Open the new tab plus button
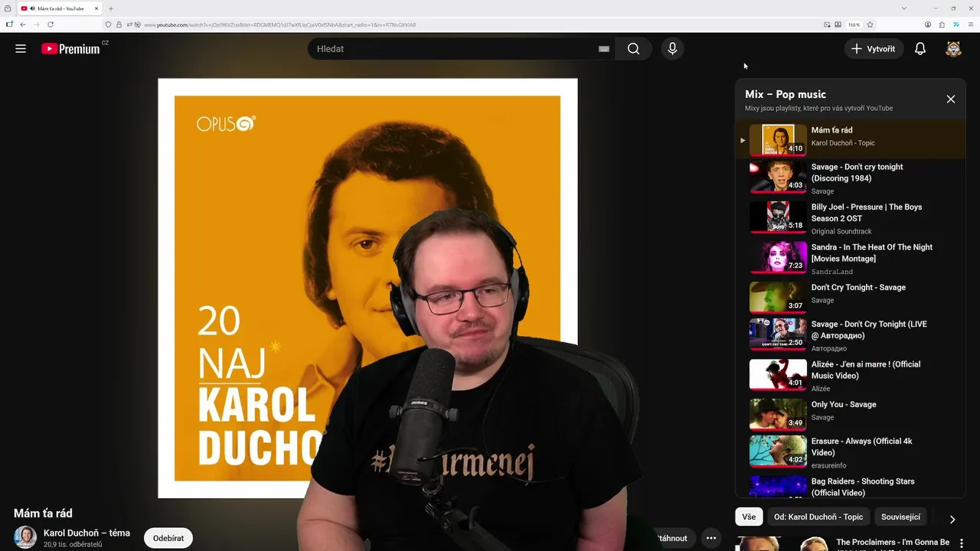This screenshot has height=551, width=980. pos(111,8)
